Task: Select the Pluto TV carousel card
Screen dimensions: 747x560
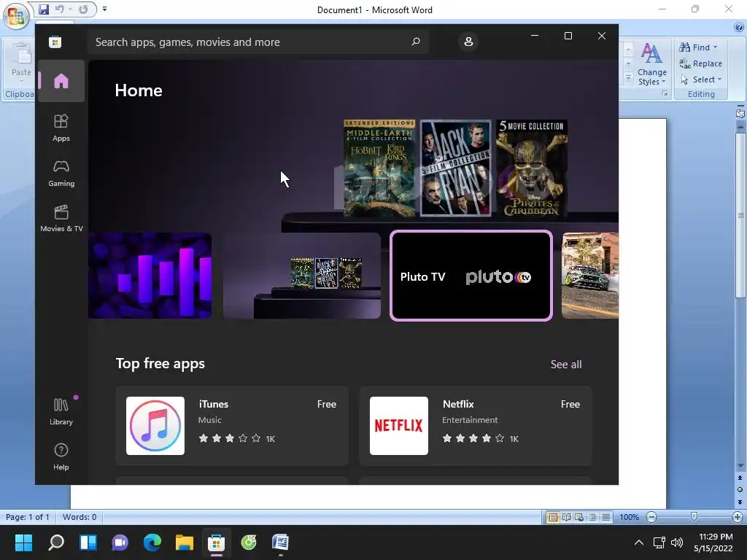Action: pos(471,275)
